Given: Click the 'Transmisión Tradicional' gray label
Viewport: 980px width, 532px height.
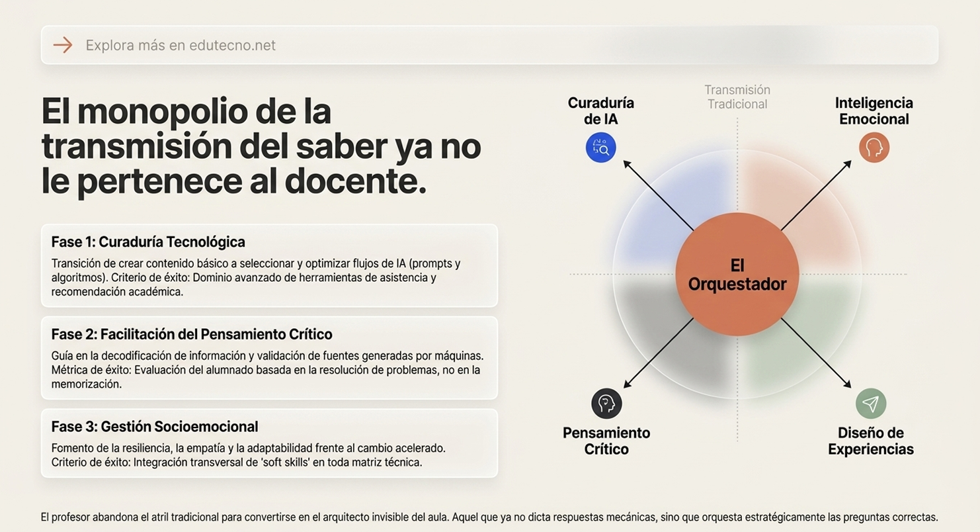Looking at the screenshot, I should click(x=737, y=97).
